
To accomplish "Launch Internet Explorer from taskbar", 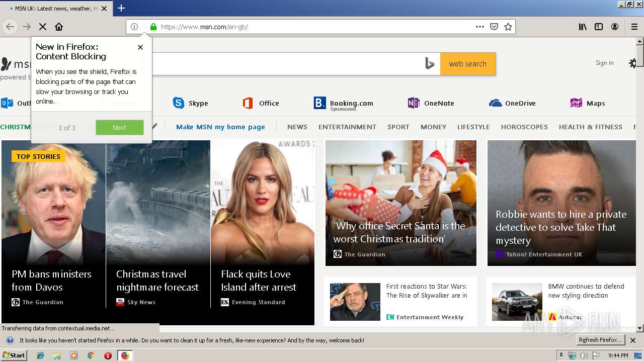I will pos(40,355).
